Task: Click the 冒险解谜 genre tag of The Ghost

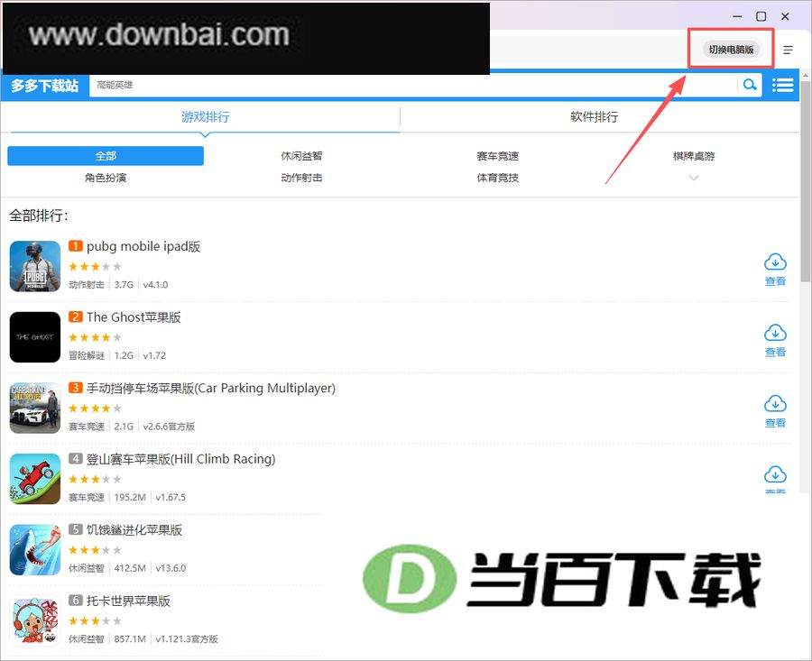Action: click(x=87, y=355)
